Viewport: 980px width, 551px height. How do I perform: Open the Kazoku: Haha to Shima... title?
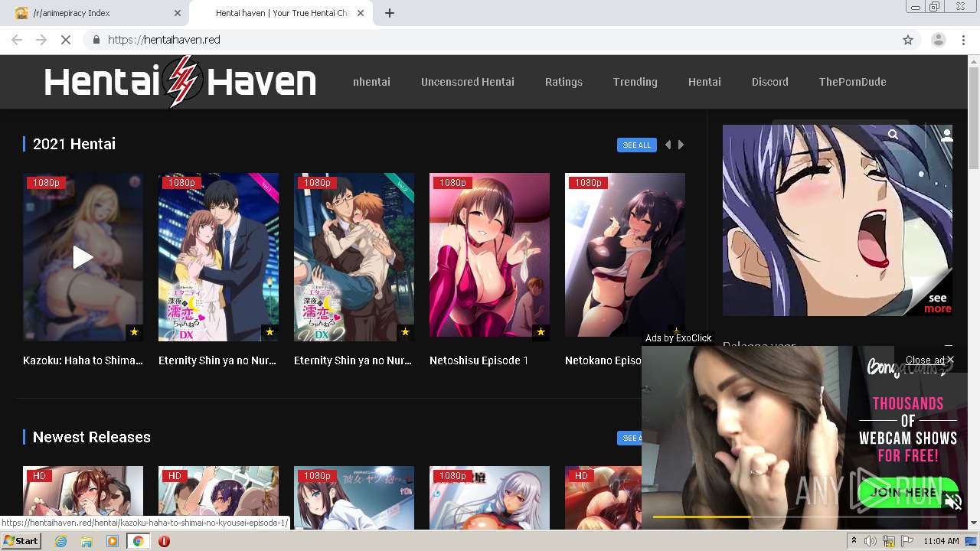coord(83,360)
